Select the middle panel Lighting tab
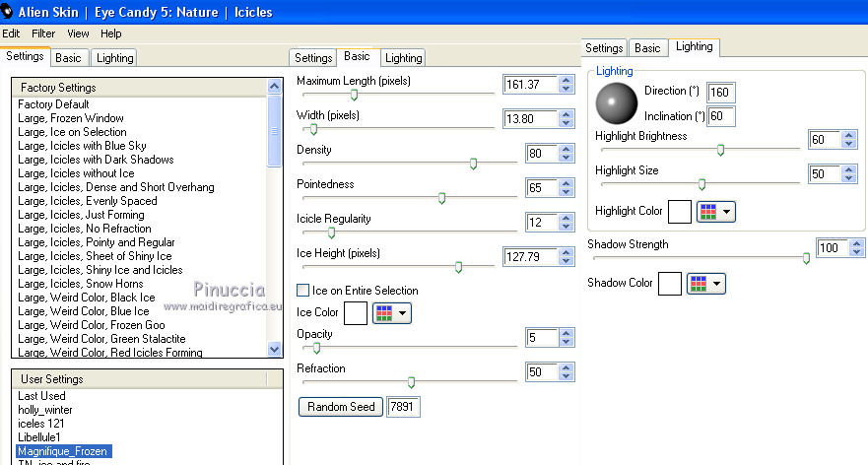The height and width of the screenshot is (465, 868). [x=403, y=57]
